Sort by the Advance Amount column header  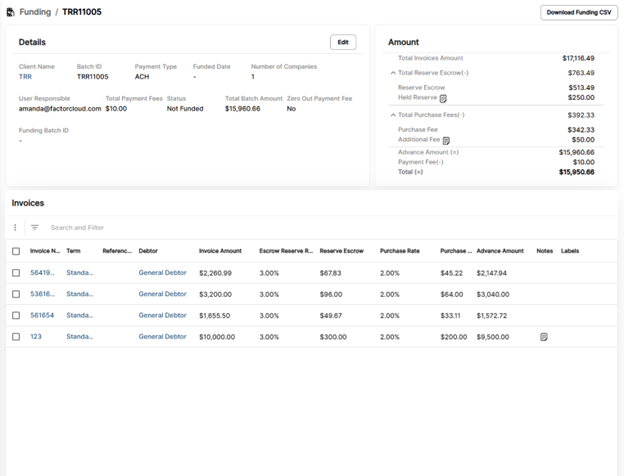pos(500,251)
